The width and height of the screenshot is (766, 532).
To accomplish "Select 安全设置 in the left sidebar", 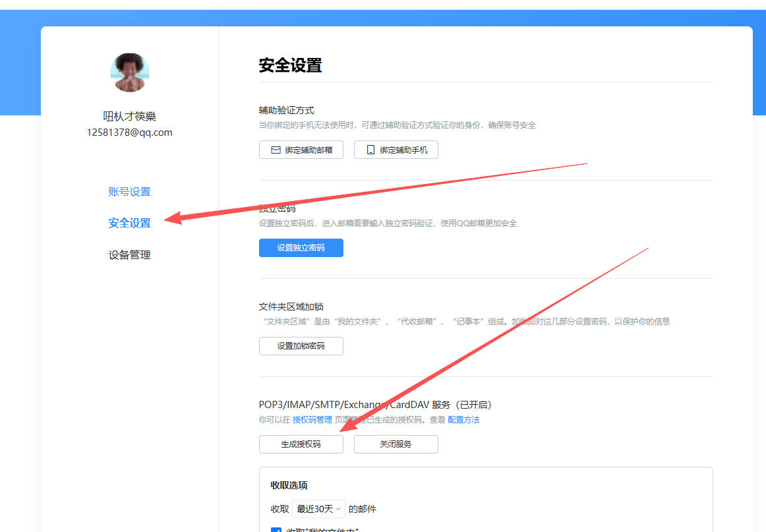I will click(x=130, y=223).
